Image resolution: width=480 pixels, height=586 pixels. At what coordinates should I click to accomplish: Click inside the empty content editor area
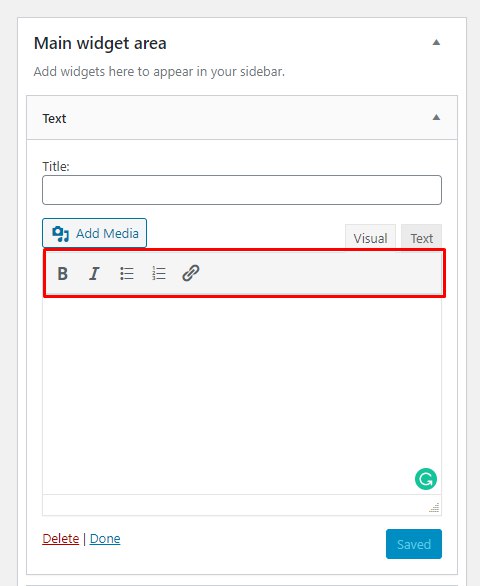(242, 395)
